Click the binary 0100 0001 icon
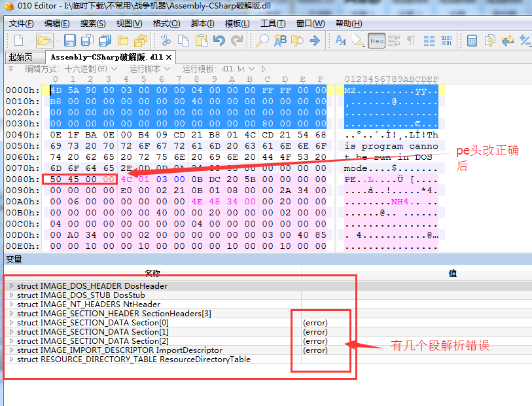The height and width of the screenshot is (406, 532). pyautogui.click(x=446, y=41)
